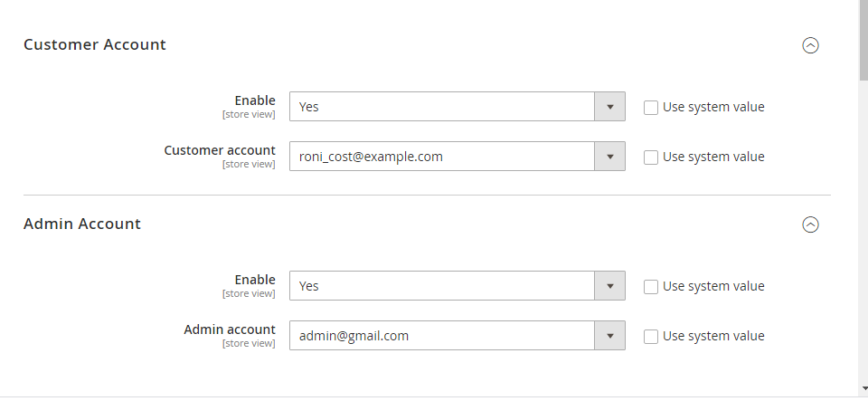The image size is (868, 401).
Task: Check system value box for Customer account email
Action: point(651,157)
